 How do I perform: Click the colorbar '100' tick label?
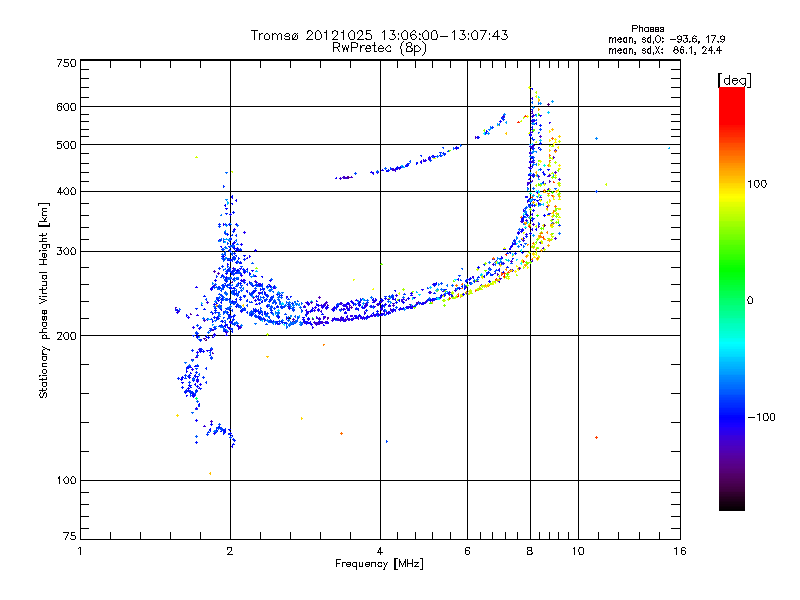click(x=757, y=184)
